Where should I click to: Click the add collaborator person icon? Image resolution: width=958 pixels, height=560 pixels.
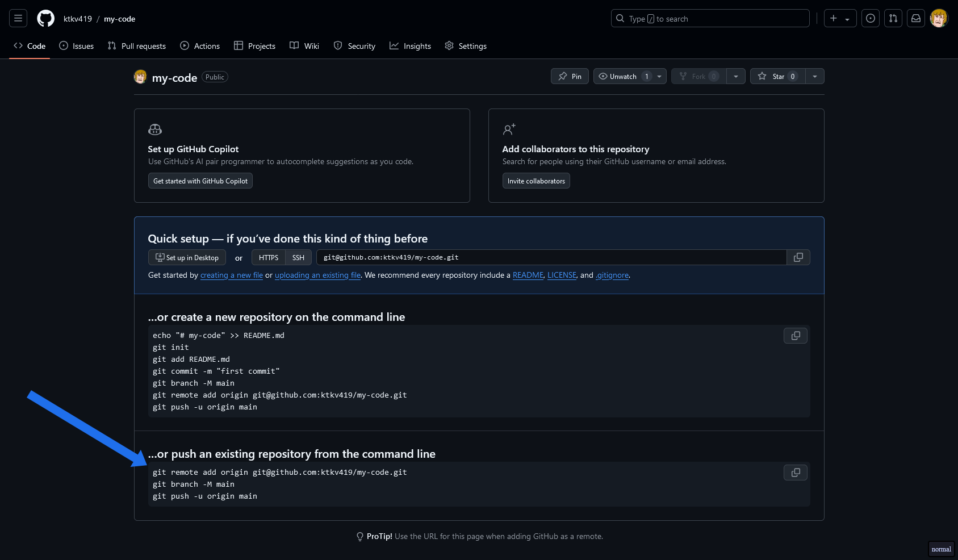(x=509, y=129)
